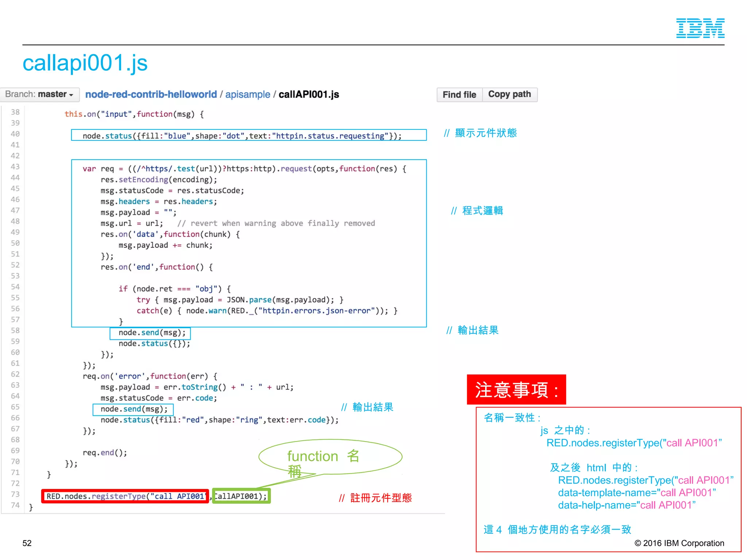747x560 pixels.
Task: Click node.send(msg) on line 58
Action: click(x=152, y=333)
